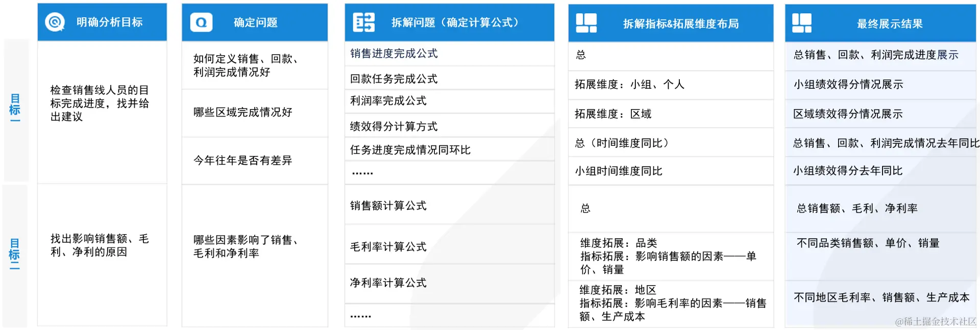Click the 小组绩效得分情况展示 row
Image resolution: width=980 pixels, height=330 pixels.
(880, 85)
